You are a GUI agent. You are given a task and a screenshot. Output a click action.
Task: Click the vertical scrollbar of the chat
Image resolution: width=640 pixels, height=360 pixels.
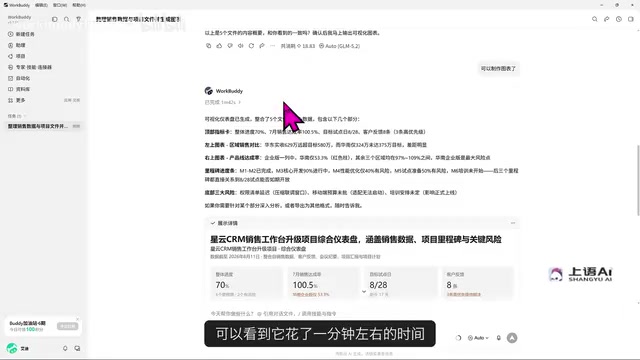[x=638, y=180]
